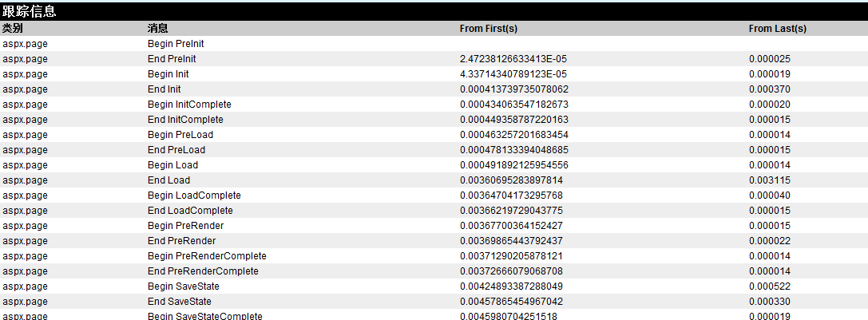The width and height of the screenshot is (868, 320).
Task: Click the From First(s) column header
Action: [489, 28]
